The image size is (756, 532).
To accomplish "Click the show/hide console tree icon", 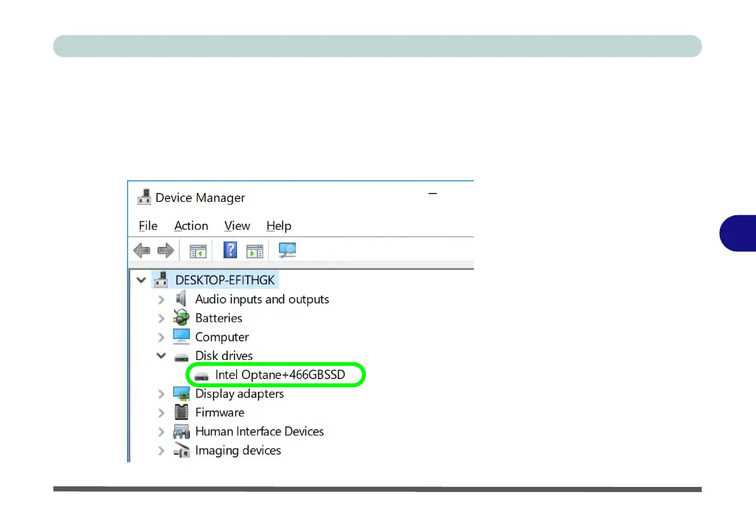I will (x=198, y=251).
